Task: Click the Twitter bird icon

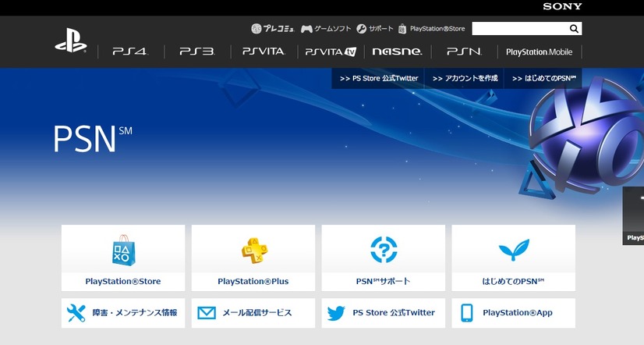Action: (x=336, y=313)
